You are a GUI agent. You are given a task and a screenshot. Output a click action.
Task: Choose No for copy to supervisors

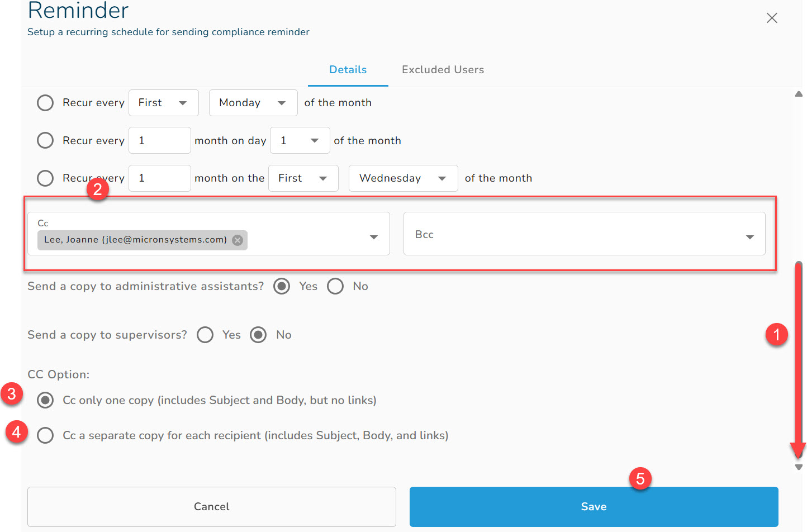pyautogui.click(x=258, y=335)
